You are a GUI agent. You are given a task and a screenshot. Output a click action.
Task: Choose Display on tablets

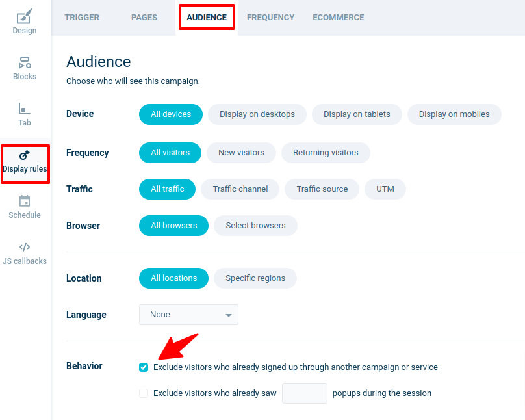tap(357, 114)
